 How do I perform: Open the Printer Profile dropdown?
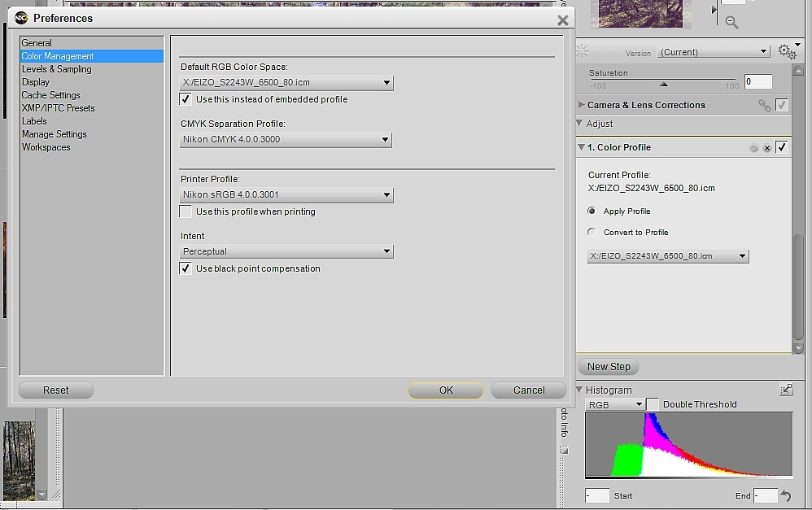[286, 195]
